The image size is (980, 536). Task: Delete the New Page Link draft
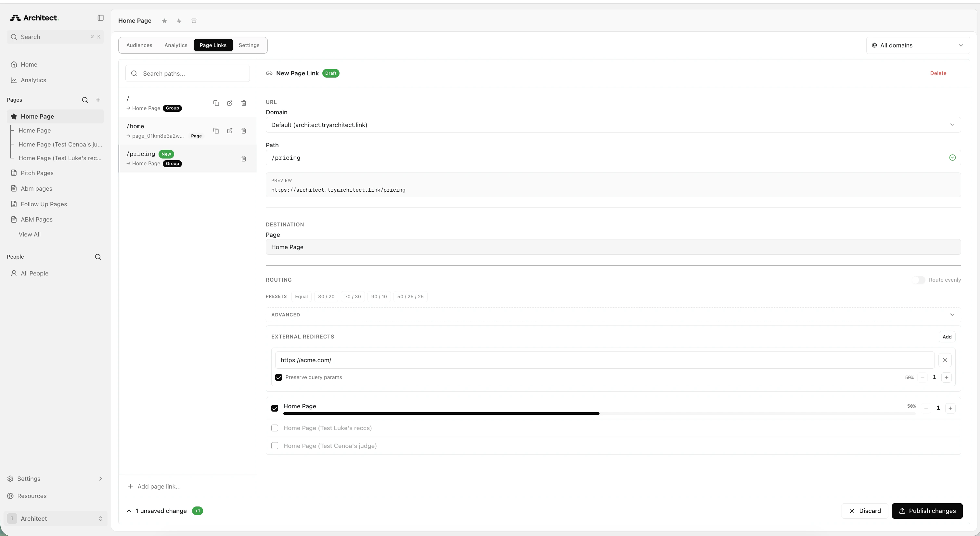tap(938, 73)
